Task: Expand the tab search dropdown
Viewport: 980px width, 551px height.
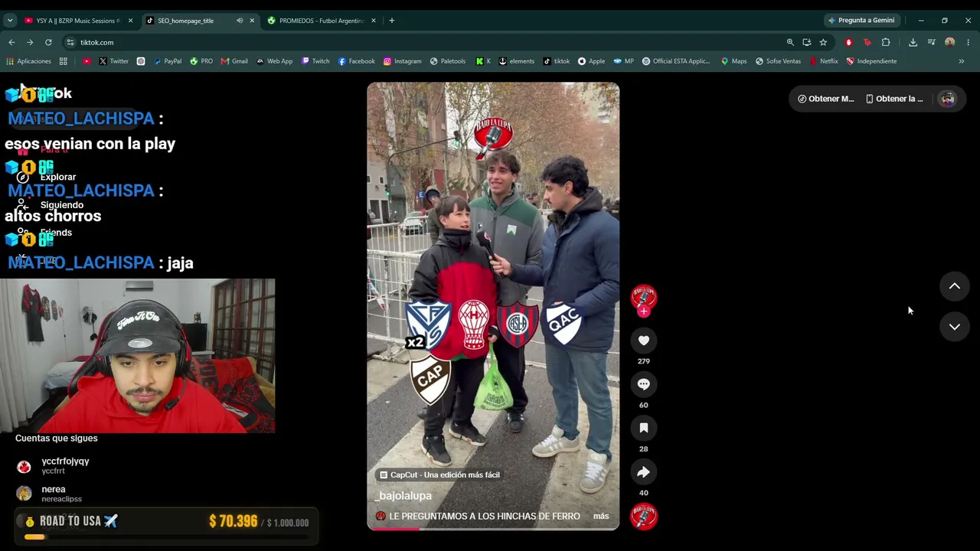Action: point(10,21)
